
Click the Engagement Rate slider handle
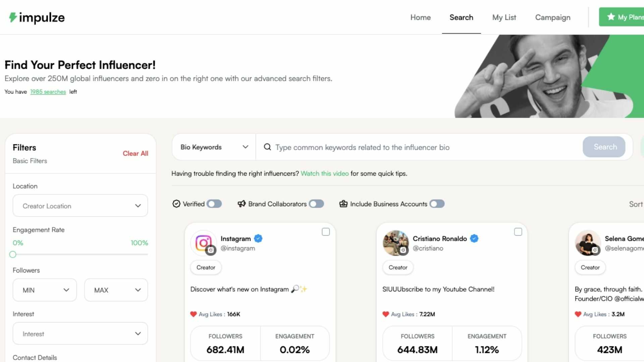point(13,254)
